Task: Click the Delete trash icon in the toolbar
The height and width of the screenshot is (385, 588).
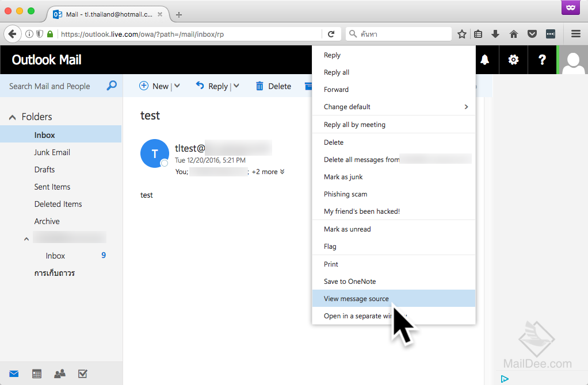Action: tap(259, 86)
